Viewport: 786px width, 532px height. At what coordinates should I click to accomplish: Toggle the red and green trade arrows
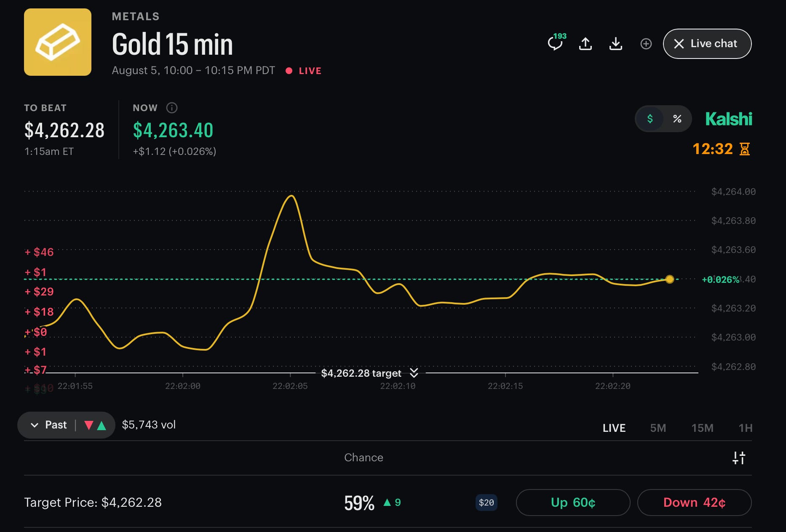95,425
